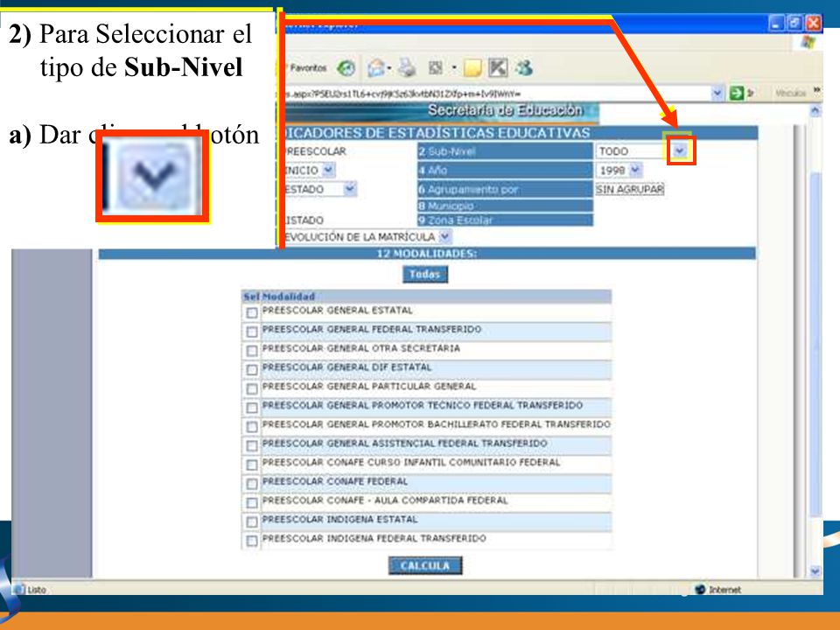Click the Print printer icon
The image size is (840, 630).
coord(407,68)
